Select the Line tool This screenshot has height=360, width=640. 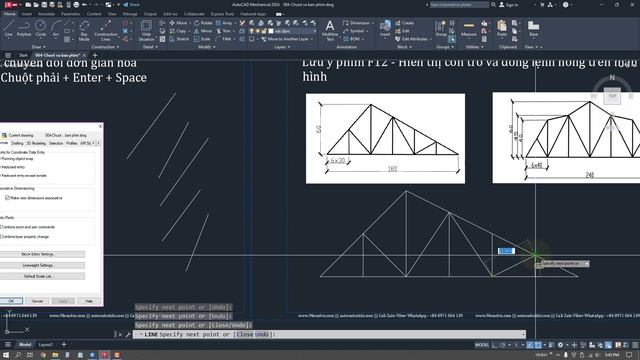pyautogui.click(x=9, y=29)
